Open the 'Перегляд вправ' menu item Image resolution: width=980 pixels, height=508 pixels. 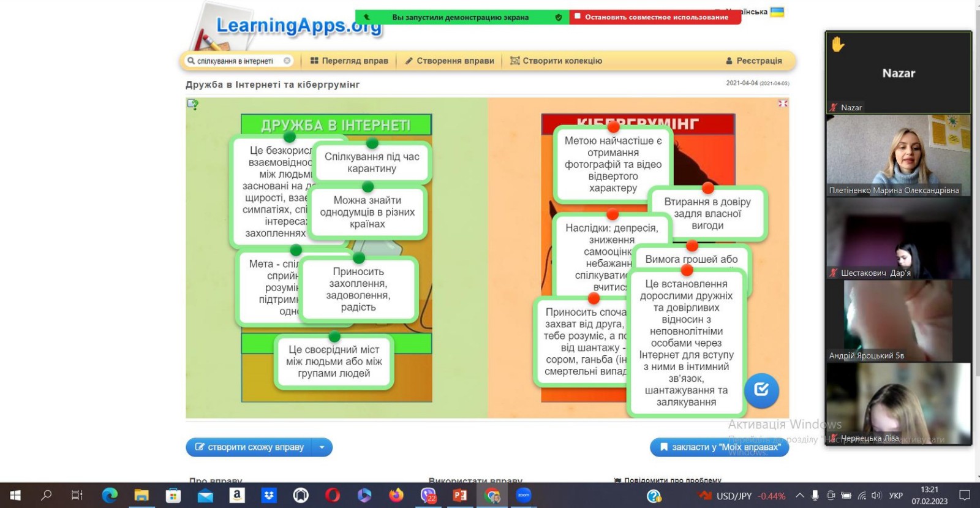click(x=349, y=61)
